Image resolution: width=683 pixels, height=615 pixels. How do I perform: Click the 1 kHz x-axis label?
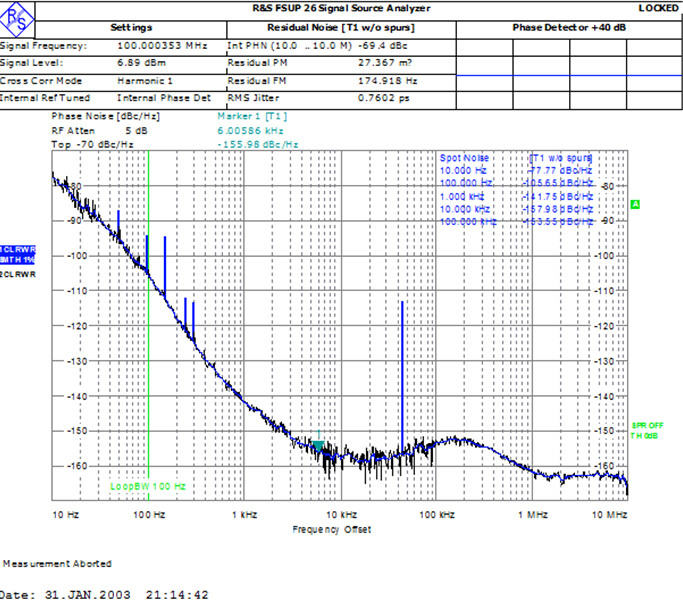coord(244,515)
